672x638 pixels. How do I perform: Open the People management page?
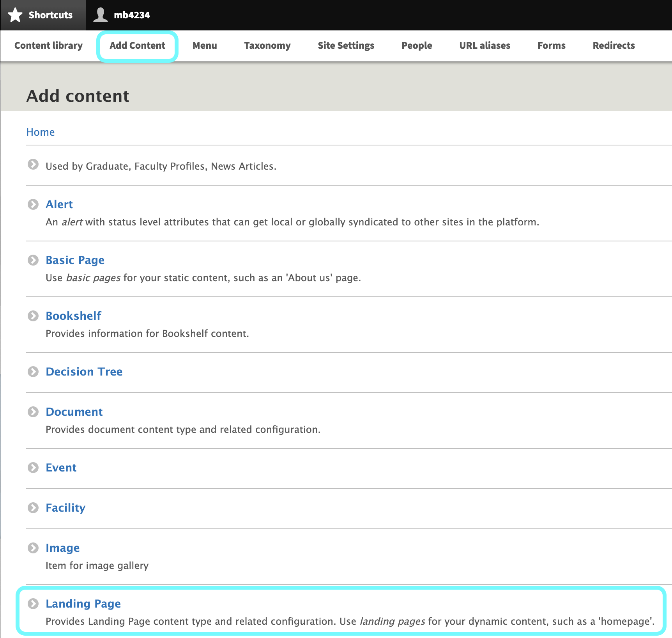[x=416, y=45]
